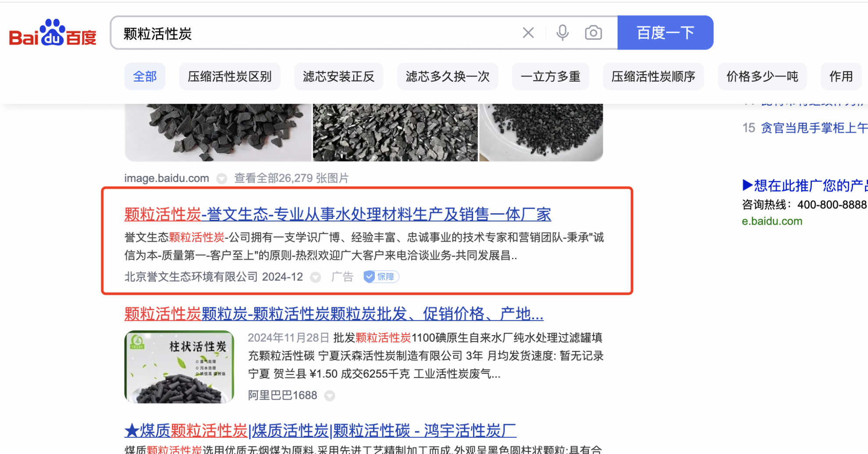Open 颗粒活性炭颗粒炭批发 result title

tap(334, 314)
